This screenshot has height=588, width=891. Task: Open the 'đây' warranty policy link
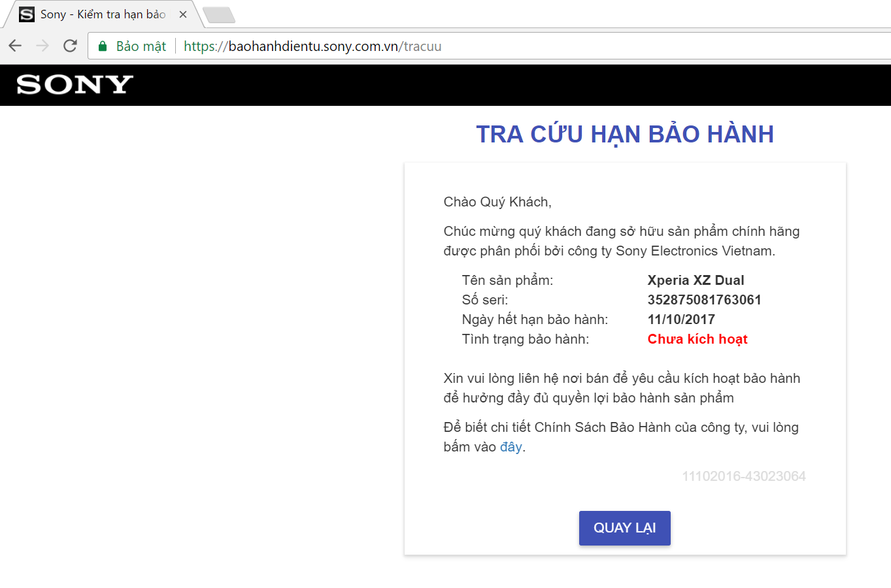click(x=511, y=447)
